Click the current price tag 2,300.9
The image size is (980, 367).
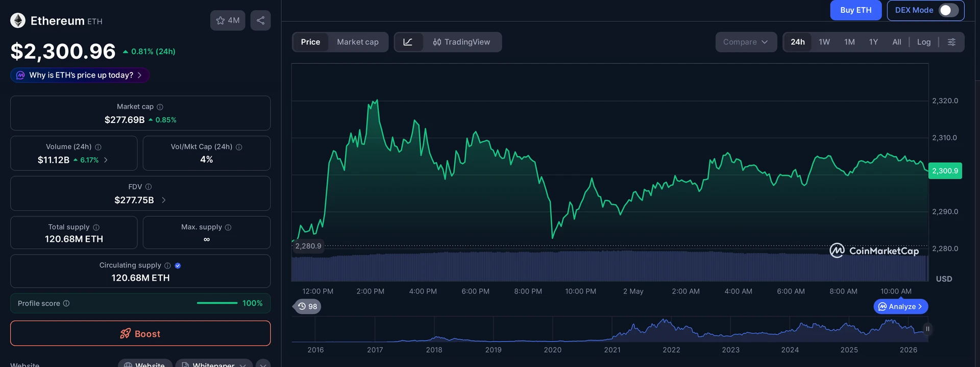pyautogui.click(x=945, y=171)
